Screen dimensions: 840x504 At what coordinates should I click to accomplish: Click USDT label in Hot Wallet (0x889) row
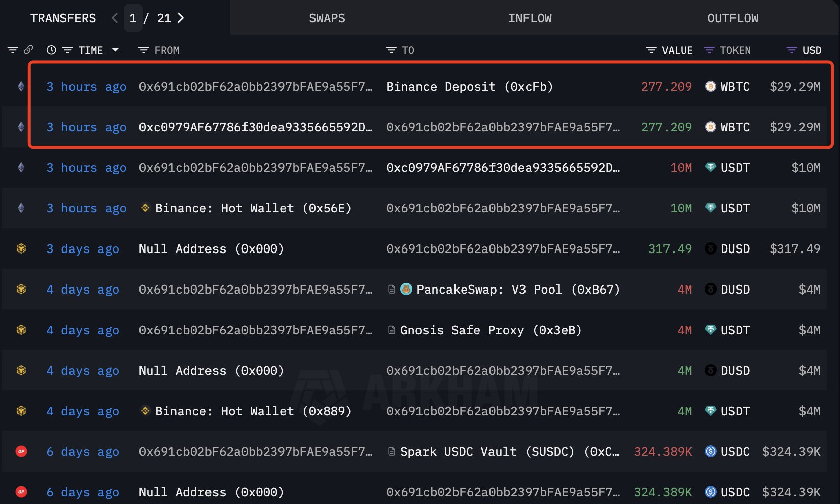click(x=735, y=411)
